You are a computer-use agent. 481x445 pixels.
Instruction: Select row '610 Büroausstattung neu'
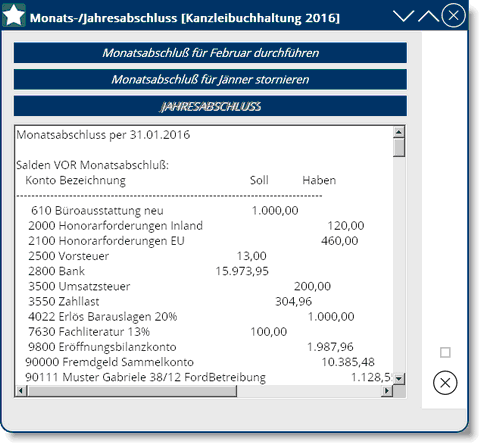(204, 211)
